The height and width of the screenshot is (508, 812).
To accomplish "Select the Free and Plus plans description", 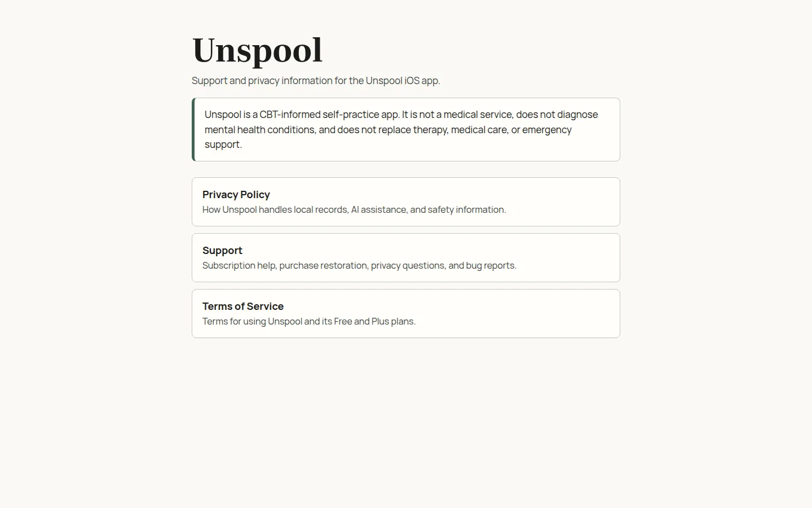I will [x=309, y=321].
